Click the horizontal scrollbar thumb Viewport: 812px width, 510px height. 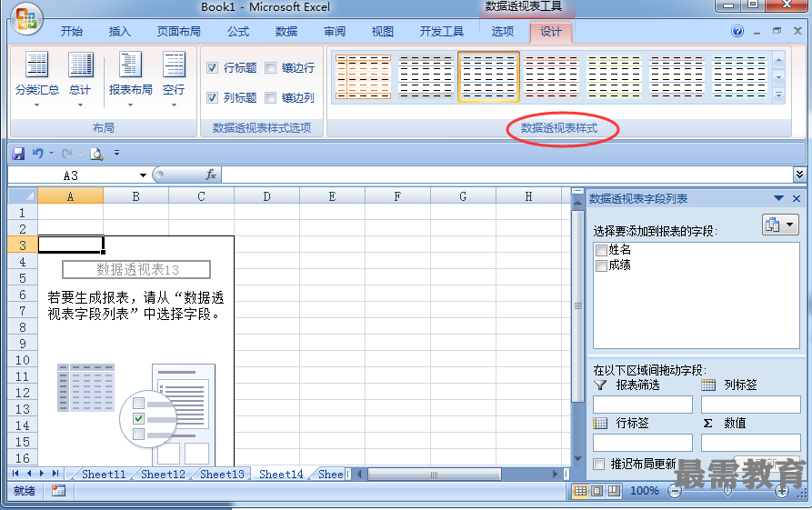tap(434, 475)
